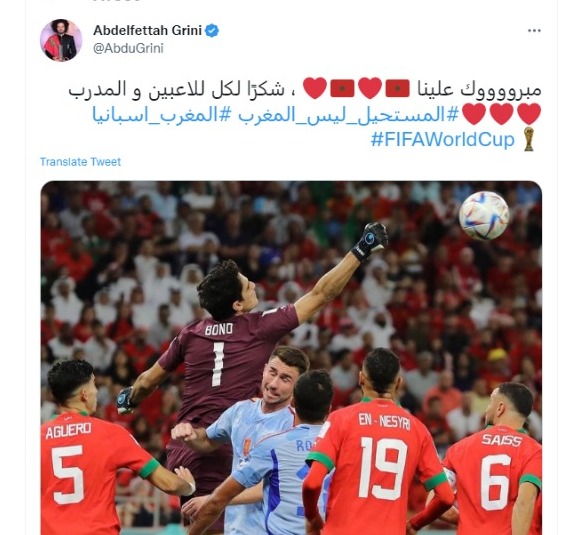Open the @AbduGrini handle link
The image size is (569, 535).
(x=128, y=48)
